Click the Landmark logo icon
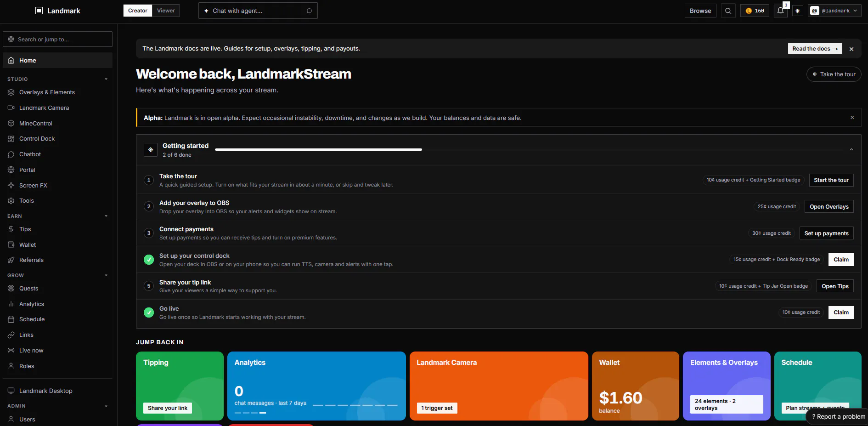 click(39, 11)
